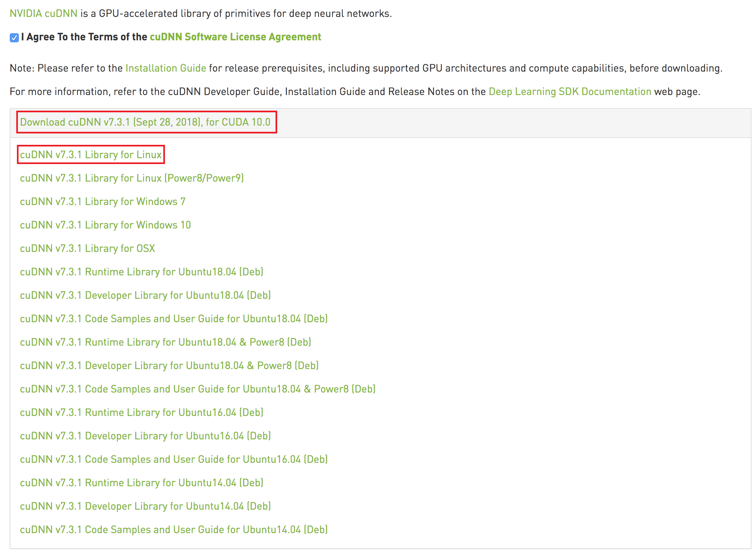Download cuDNN Library for OSX
The width and height of the screenshot is (756, 552).
pos(88,248)
